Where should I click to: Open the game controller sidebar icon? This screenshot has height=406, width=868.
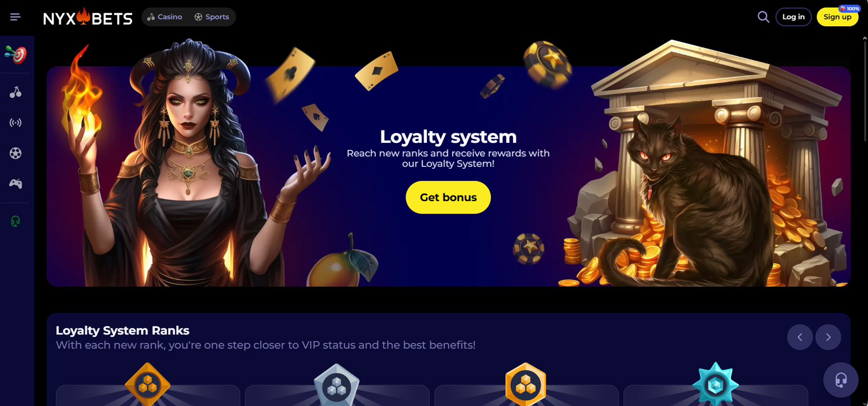click(16, 184)
